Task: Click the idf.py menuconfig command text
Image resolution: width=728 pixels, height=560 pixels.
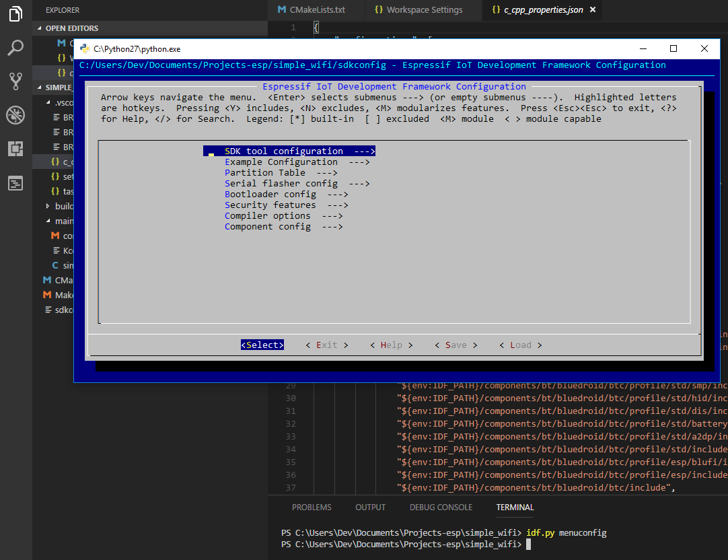Action: pos(567,532)
